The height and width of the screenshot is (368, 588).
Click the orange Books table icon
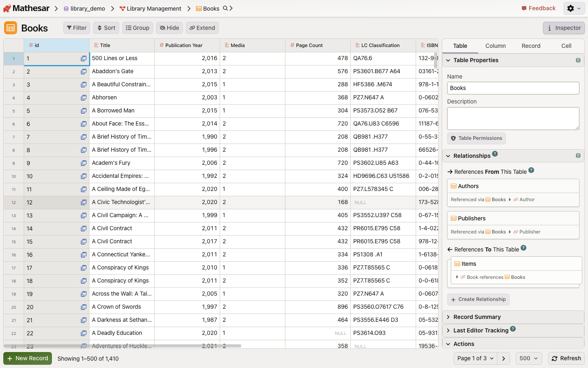11,28
